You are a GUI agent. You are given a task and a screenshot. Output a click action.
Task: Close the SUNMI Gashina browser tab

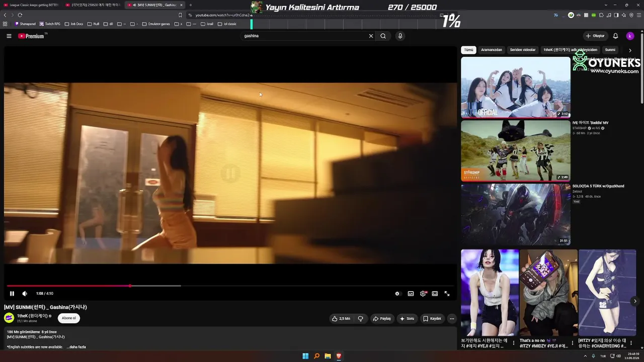click(182, 5)
